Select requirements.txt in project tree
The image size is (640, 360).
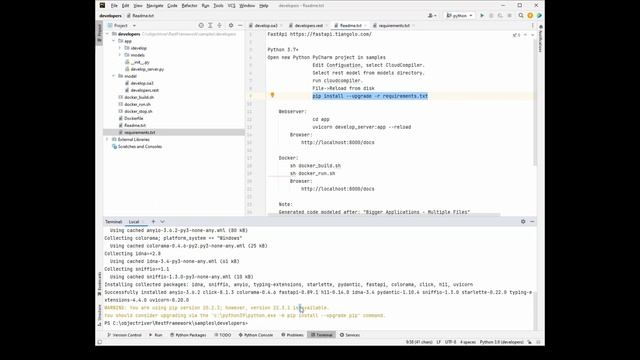139,132
